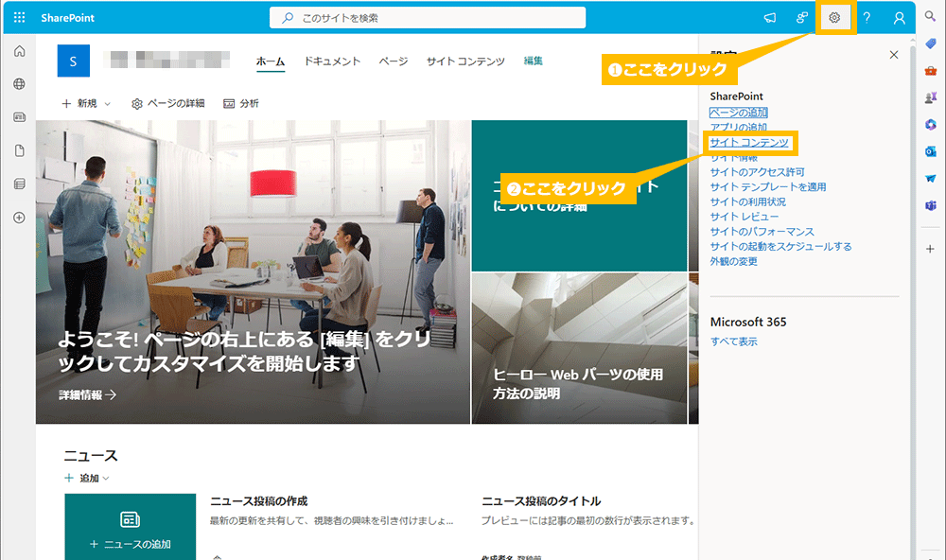
Task: Open the globe My sites icon
Action: click(x=19, y=84)
